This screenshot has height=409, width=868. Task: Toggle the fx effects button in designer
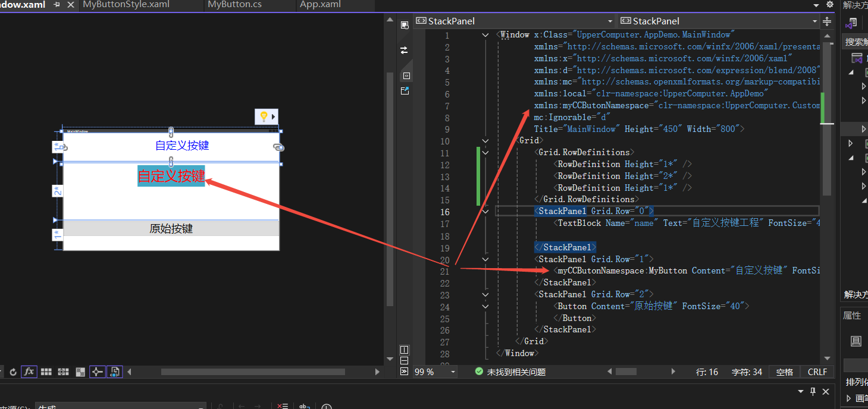(x=29, y=372)
